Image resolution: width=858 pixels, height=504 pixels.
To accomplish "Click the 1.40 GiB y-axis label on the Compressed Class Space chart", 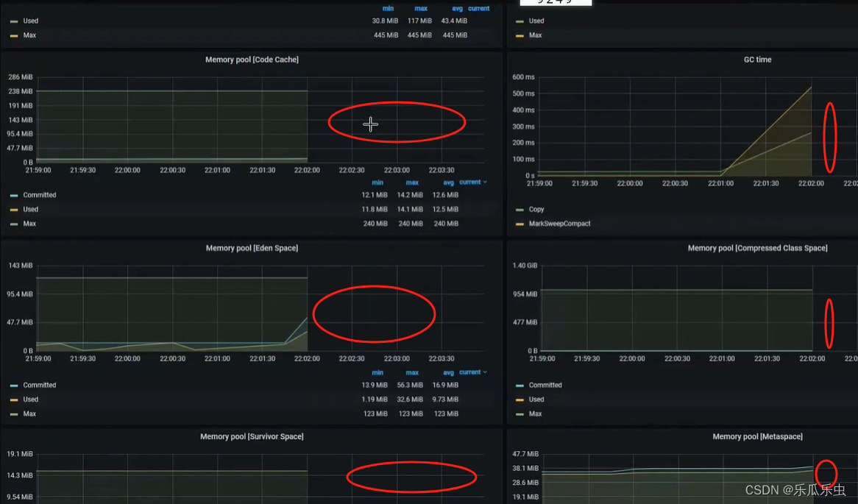I will pos(525,266).
